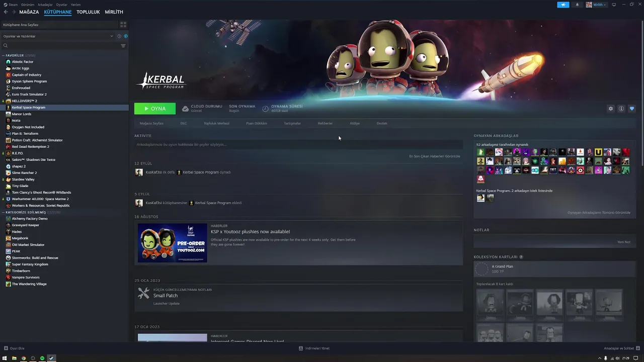
Task: Open Chrome from the taskbar
Action: click(24, 358)
